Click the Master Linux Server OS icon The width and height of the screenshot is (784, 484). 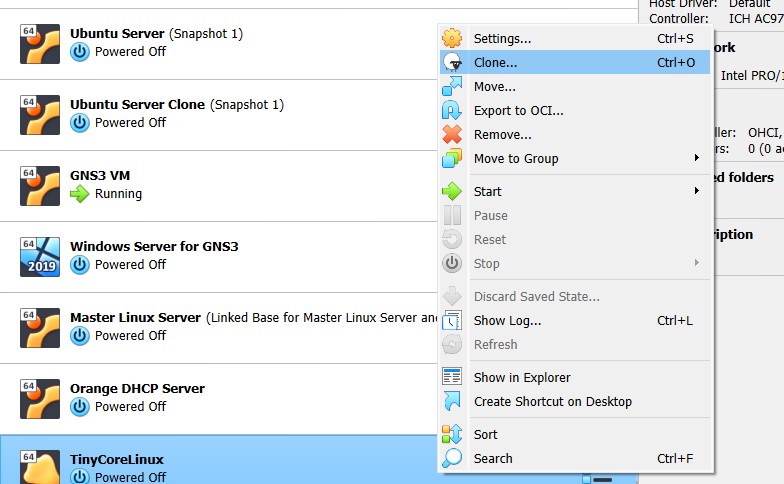(40, 328)
